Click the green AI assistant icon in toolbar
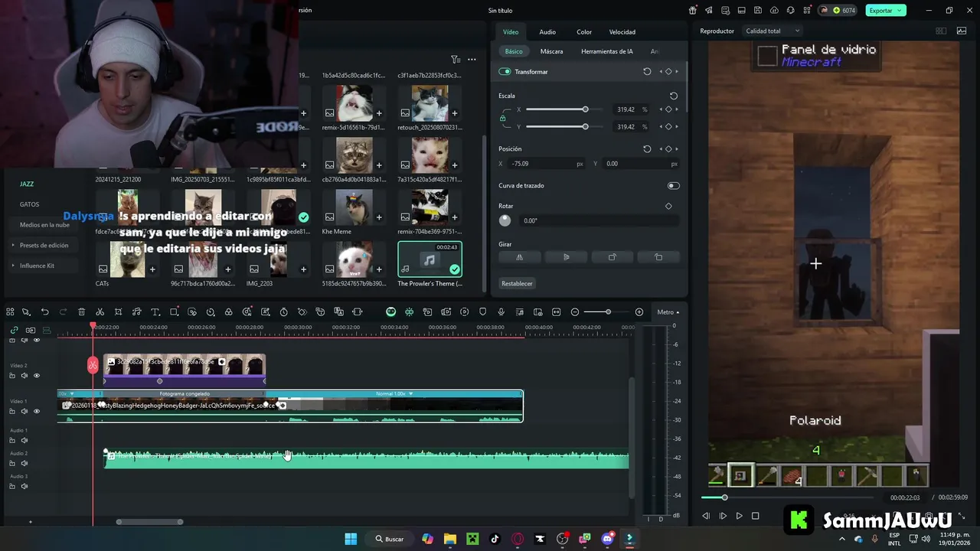980x551 pixels. coord(390,312)
